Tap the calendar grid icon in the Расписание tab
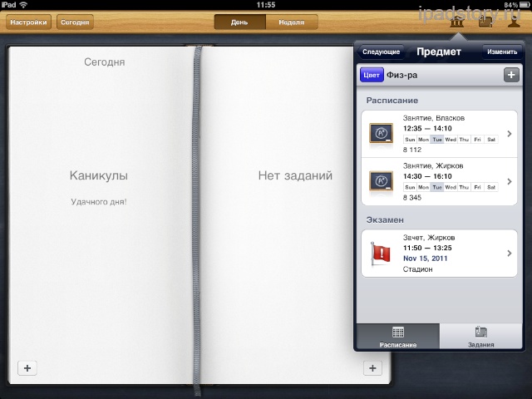 397,332
